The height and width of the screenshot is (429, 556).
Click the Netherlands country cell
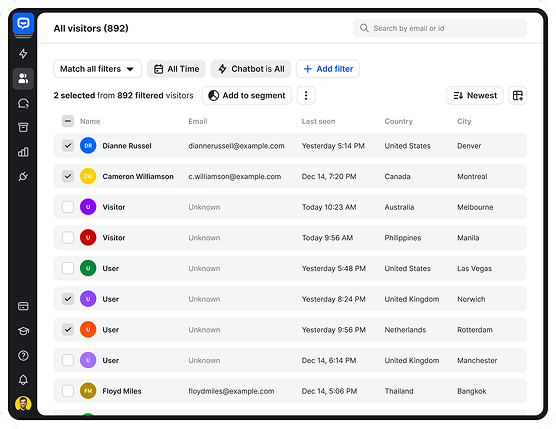[x=405, y=330]
